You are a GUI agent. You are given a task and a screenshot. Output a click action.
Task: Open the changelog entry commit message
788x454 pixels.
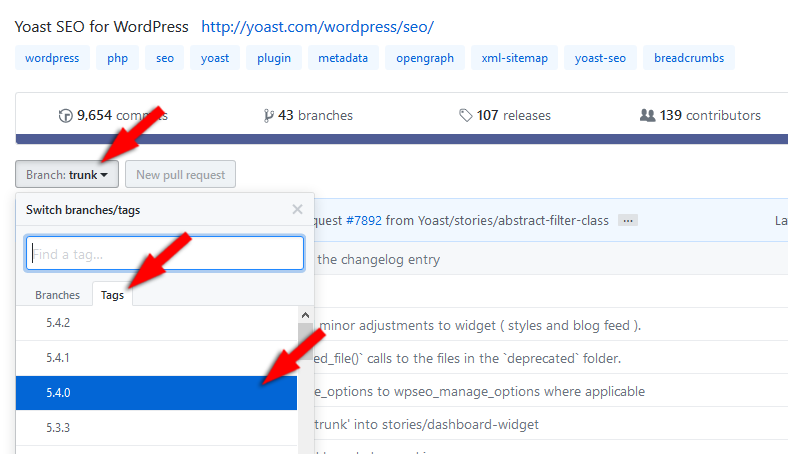point(378,259)
